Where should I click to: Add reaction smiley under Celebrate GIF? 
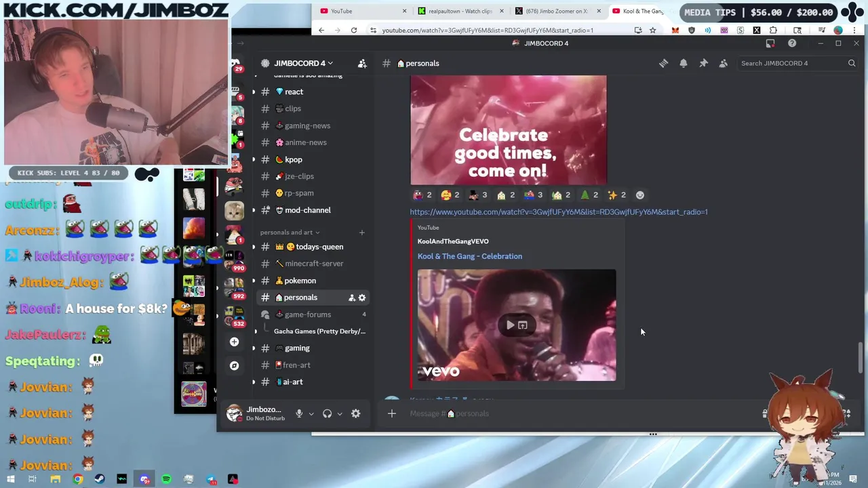point(639,195)
